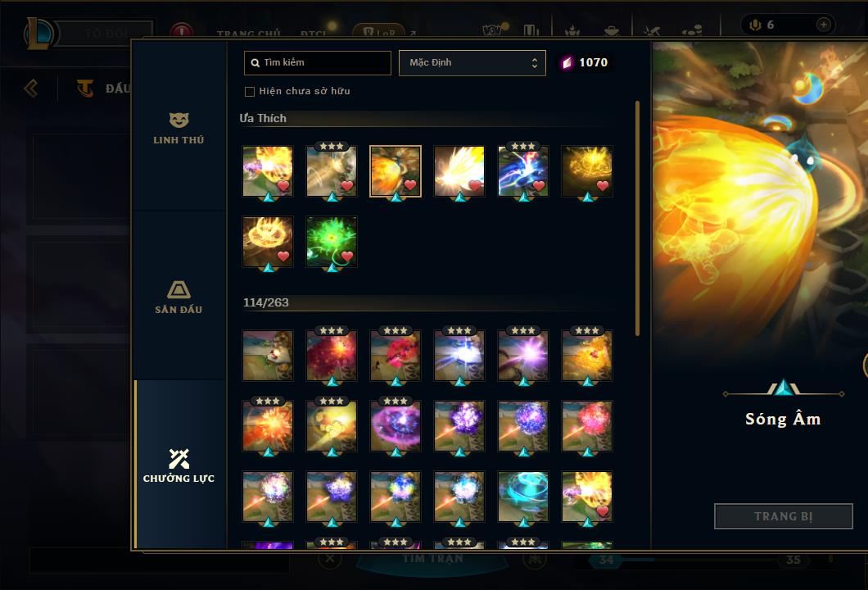The image size is (868, 590).
Task: Click the back chevron arrow icon
Action: [x=31, y=88]
